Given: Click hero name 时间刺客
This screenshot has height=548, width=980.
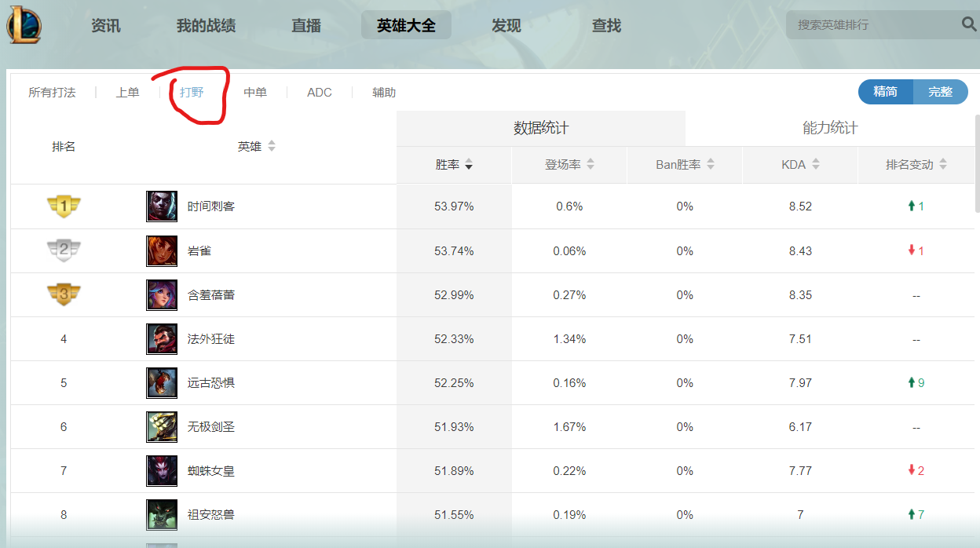Looking at the screenshot, I should click(211, 206).
